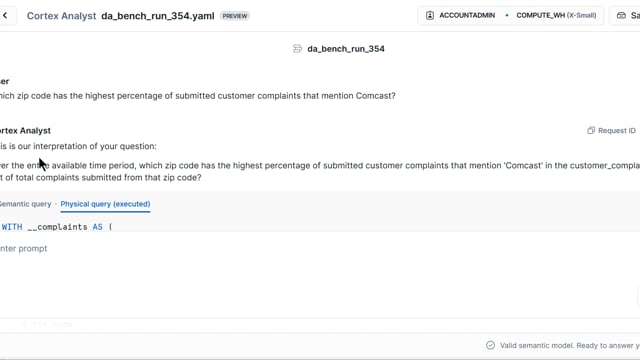Click the green warehouse status dot
This screenshot has width=640, height=360.
(x=507, y=16)
